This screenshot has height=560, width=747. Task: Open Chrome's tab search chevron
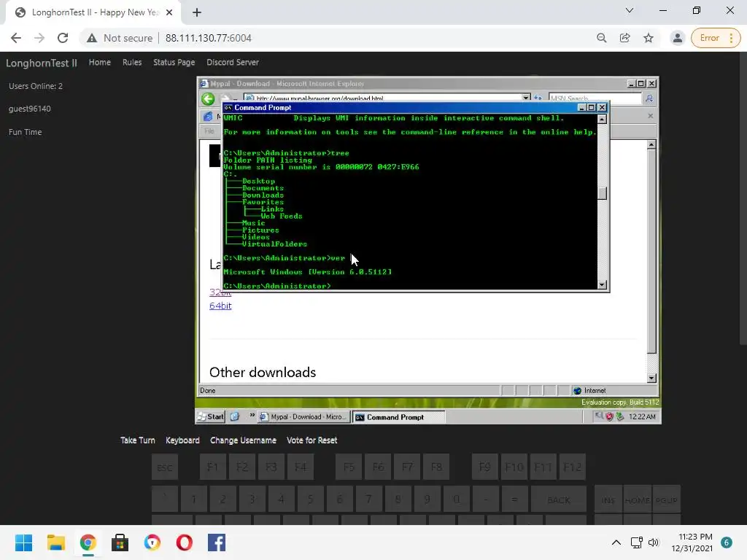click(630, 10)
